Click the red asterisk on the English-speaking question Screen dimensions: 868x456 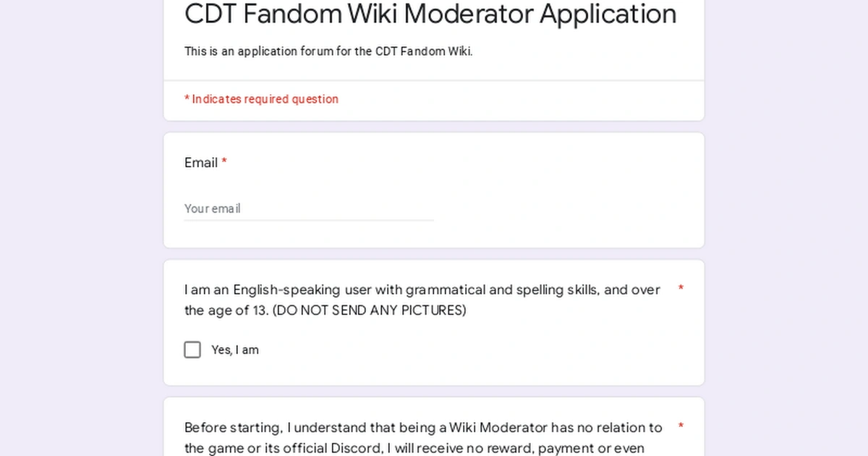click(680, 289)
